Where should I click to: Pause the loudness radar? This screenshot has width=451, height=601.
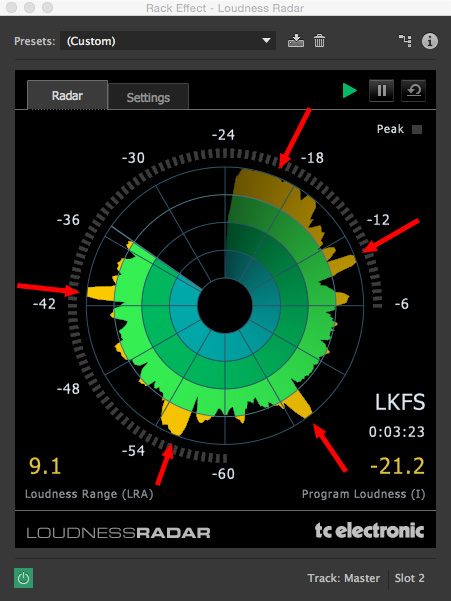[381, 91]
